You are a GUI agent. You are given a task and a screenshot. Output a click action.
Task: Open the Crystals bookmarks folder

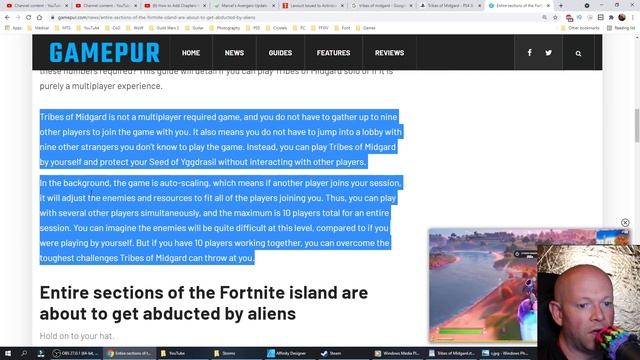click(277, 28)
